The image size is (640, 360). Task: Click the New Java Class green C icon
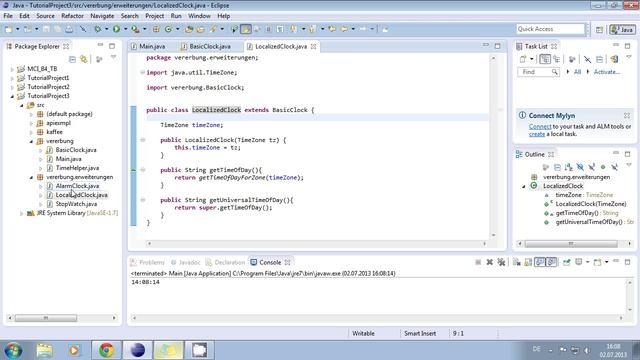(x=168, y=29)
